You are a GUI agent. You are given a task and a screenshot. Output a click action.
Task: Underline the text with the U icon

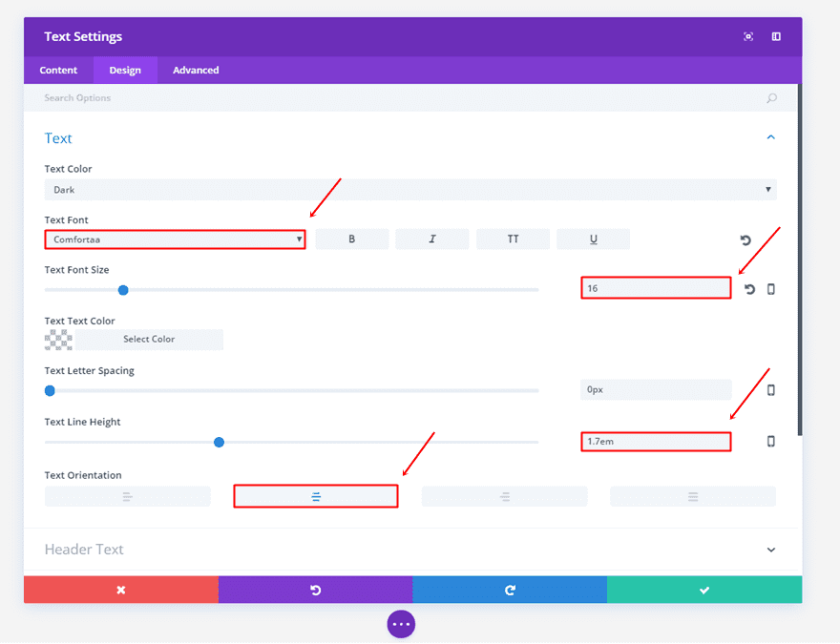coord(593,239)
